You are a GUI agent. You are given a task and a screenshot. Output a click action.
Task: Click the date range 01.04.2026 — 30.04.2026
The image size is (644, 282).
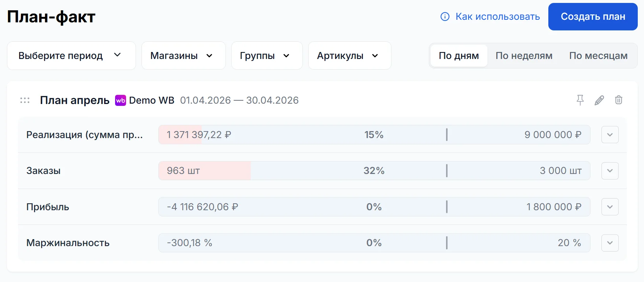tap(239, 100)
